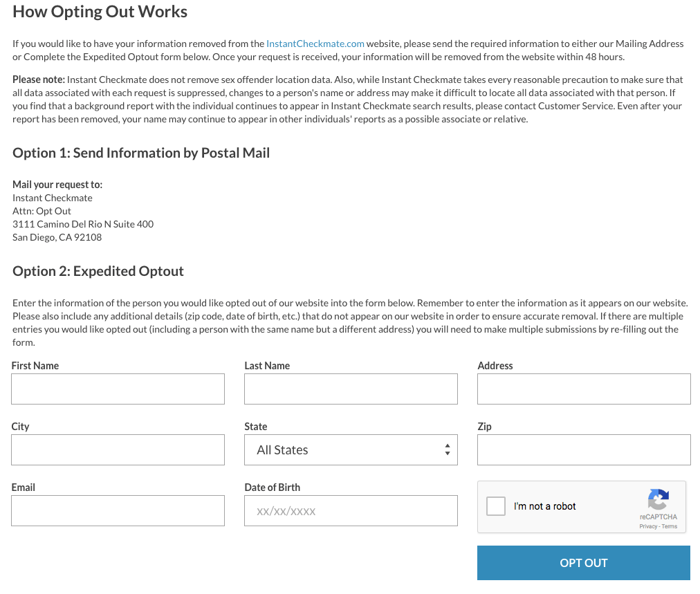
Task: Click the reCAPTCHA logo icon
Action: 658,499
